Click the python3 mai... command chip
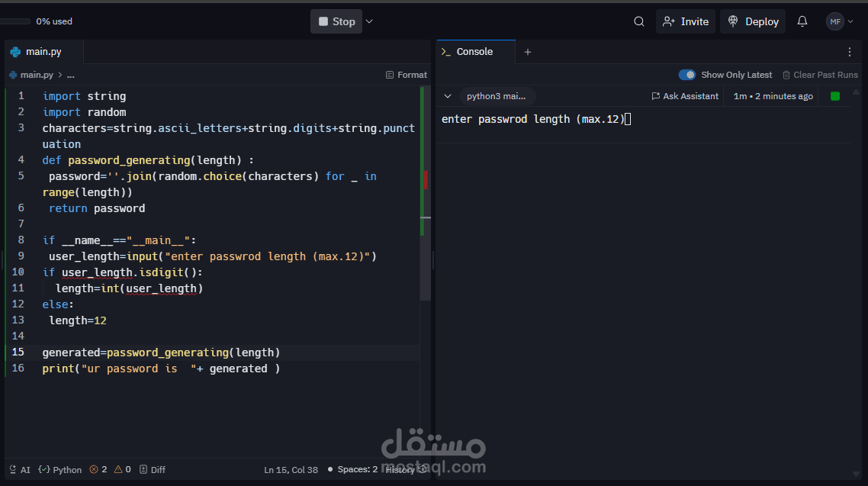This screenshot has height=486, width=868. 496,96
